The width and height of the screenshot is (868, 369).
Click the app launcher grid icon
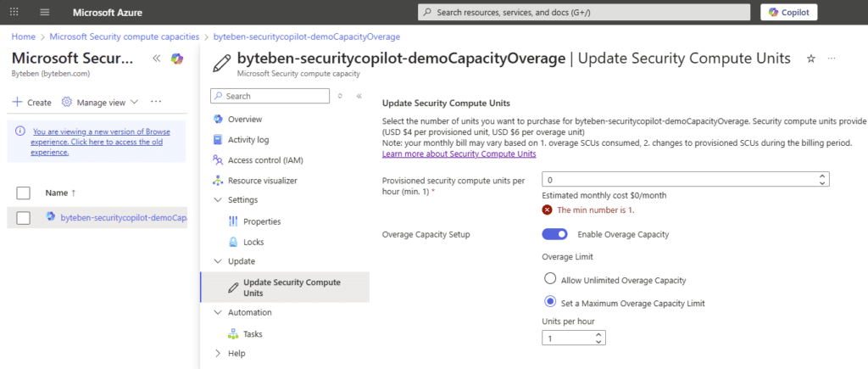pyautogui.click(x=14, y=13)
